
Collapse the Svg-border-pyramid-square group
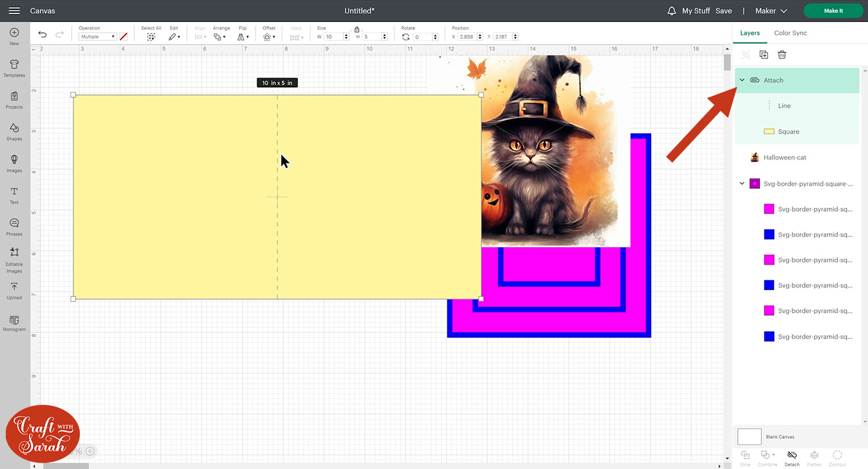(x=742, y=184)
